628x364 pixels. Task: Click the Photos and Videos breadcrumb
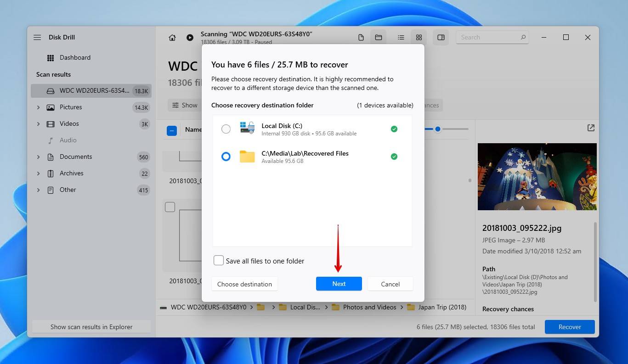click(x=364, y=307)
